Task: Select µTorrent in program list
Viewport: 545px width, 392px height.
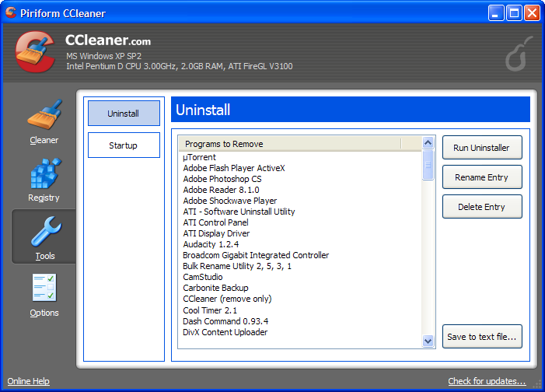Action: coord(200,157)
